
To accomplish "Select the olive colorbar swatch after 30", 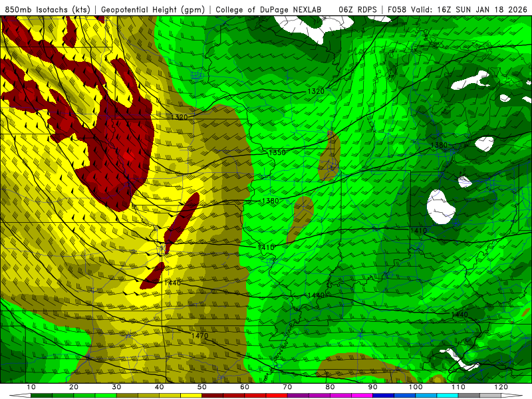I will click(x=127, y=396).
